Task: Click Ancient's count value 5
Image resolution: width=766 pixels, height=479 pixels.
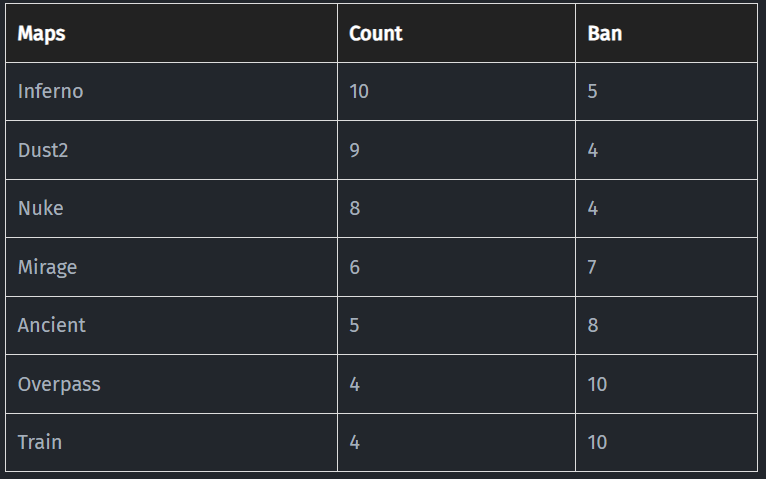Action: click(x=354, y=325)
